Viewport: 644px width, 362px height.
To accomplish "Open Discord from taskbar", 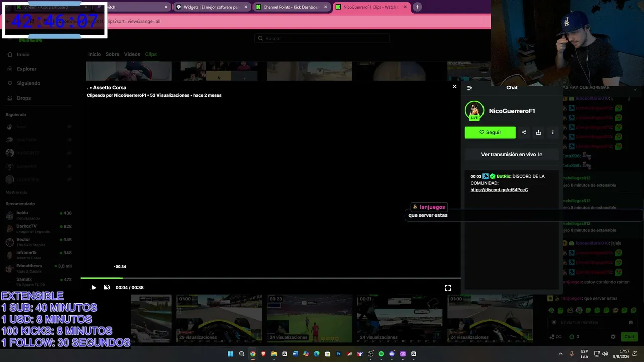I will click(392, 354).
